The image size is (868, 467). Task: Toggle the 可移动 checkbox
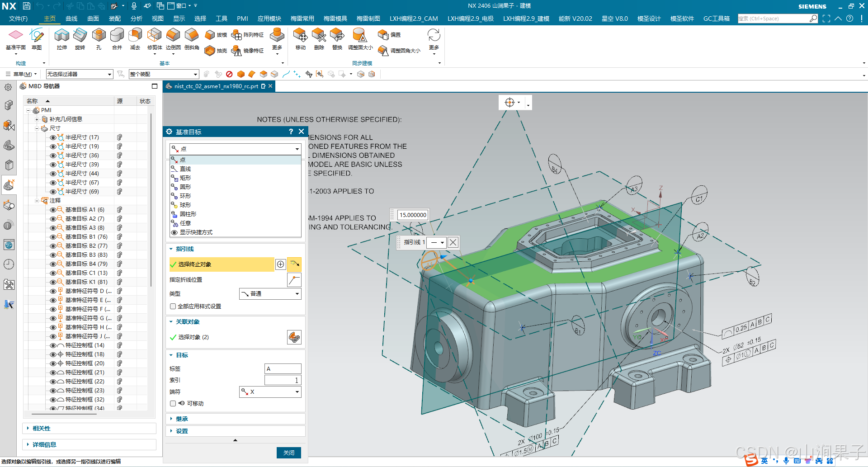(x=173, y=403)
